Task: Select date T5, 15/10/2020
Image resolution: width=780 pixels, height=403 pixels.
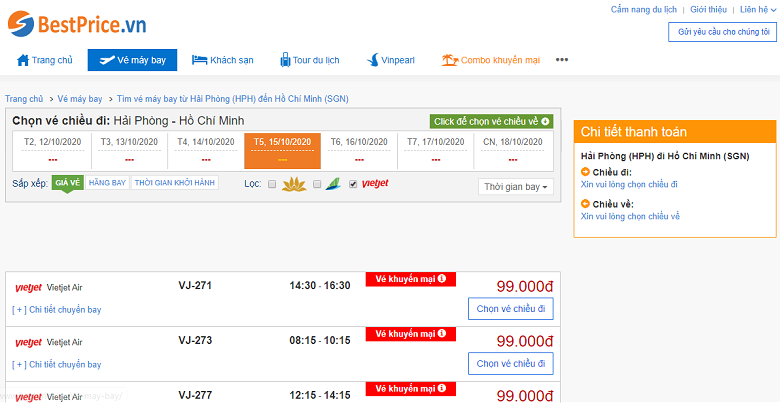Action: click(283, 150)
